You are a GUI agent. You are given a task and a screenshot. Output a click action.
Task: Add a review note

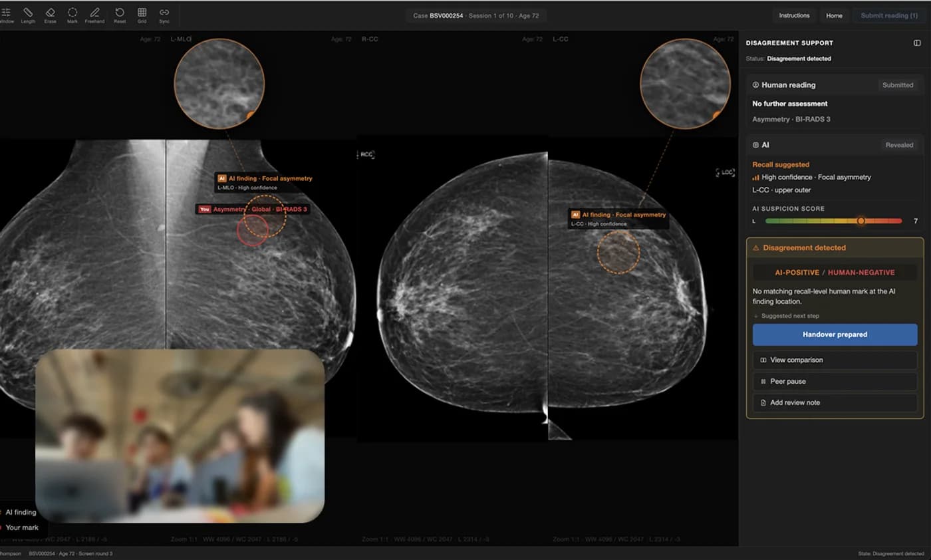835,402
